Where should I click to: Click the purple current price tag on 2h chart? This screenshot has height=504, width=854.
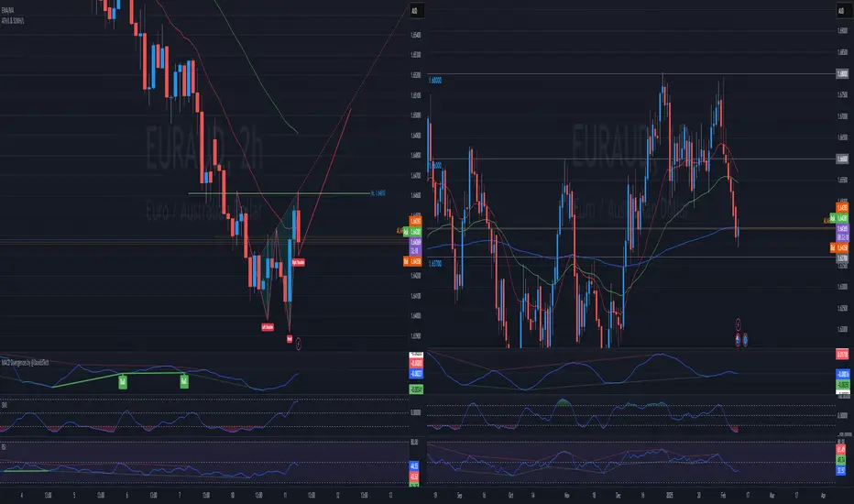[415, 247]
